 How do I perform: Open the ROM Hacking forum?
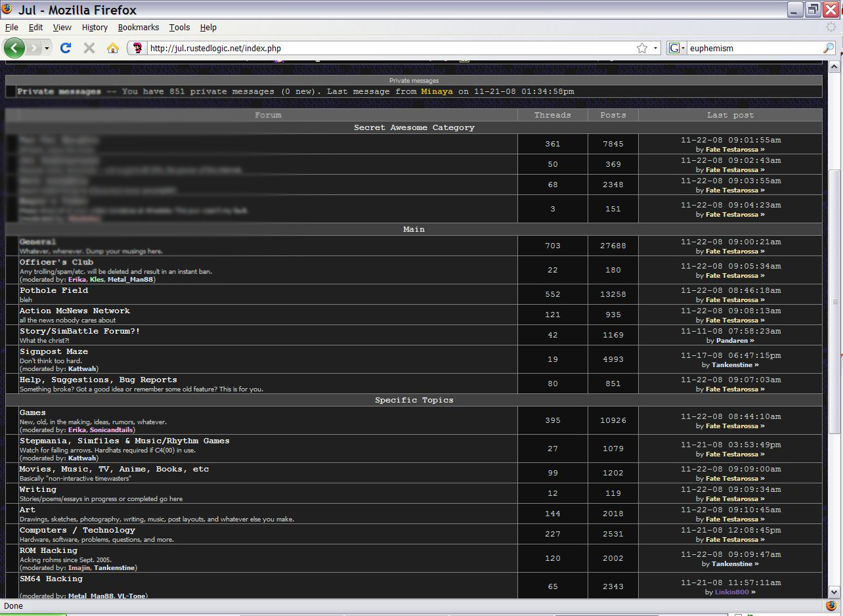point(49,550)
